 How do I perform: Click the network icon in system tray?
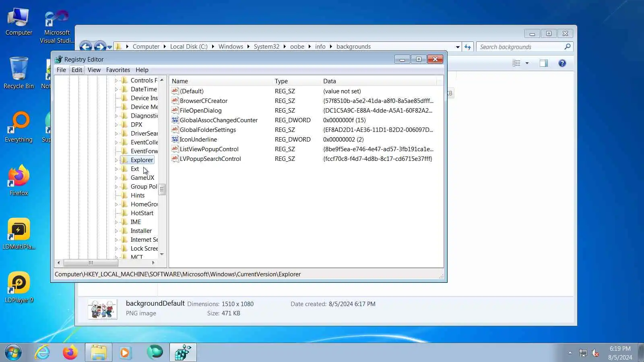583,353
